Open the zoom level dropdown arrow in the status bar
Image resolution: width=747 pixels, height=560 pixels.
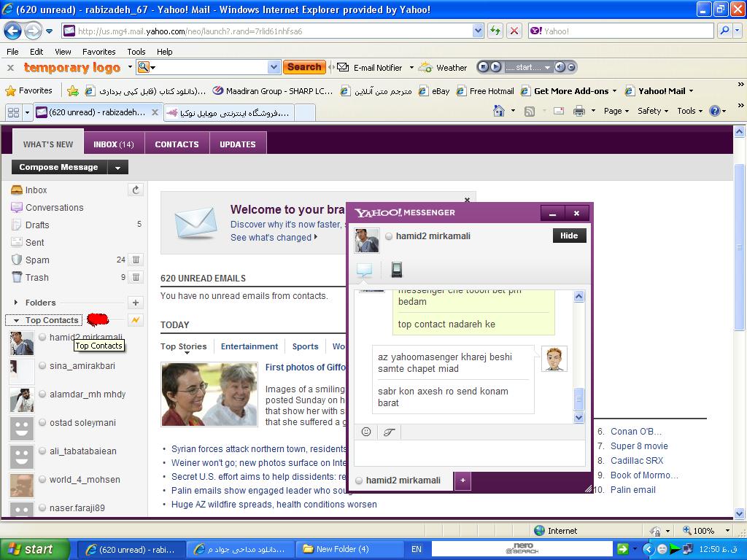(727, 531)
